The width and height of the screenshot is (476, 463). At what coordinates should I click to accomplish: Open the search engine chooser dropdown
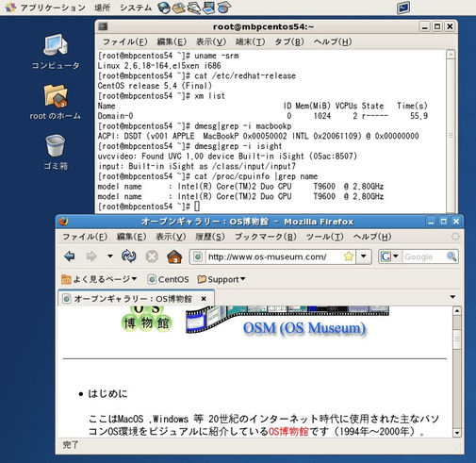(396, 256)
